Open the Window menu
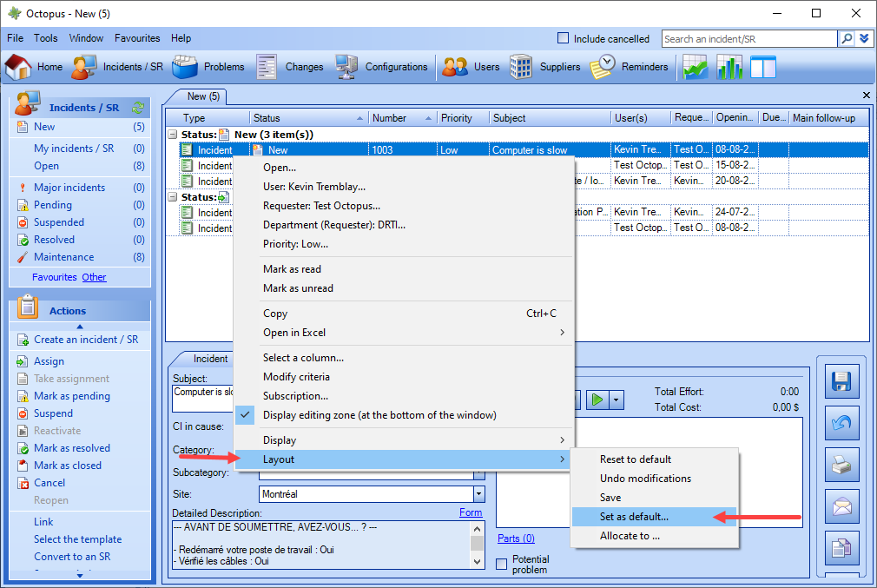Image resolution: width=877 pixels, height=588 pixels. click(86, 38)
